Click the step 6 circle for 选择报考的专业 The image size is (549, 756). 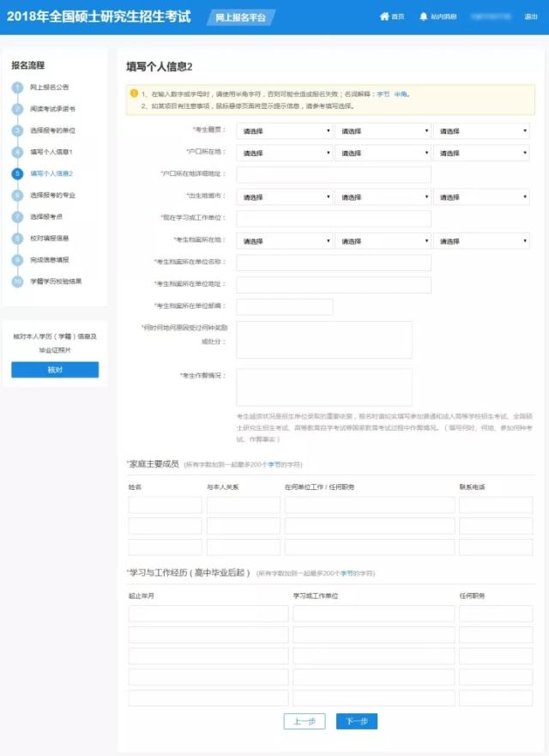pos(17,195)
